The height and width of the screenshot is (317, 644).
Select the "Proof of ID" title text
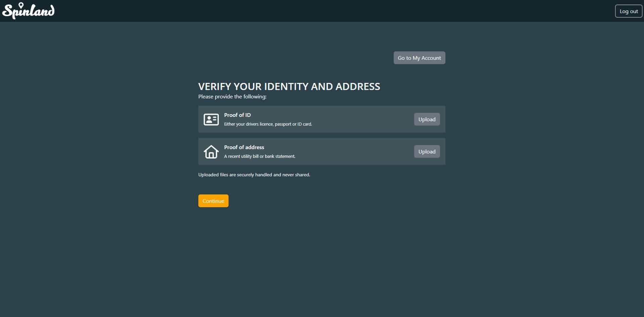point(237,115)
